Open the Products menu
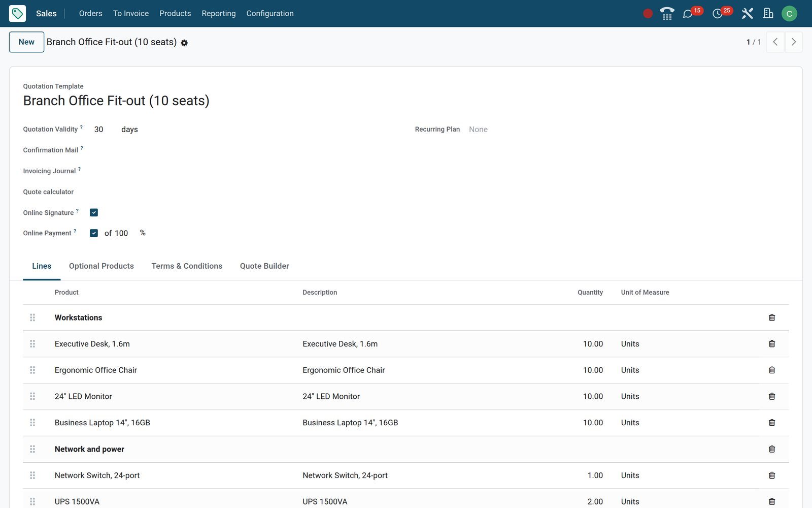Viewport: 812px width, 508px height. tap(175, 14)
